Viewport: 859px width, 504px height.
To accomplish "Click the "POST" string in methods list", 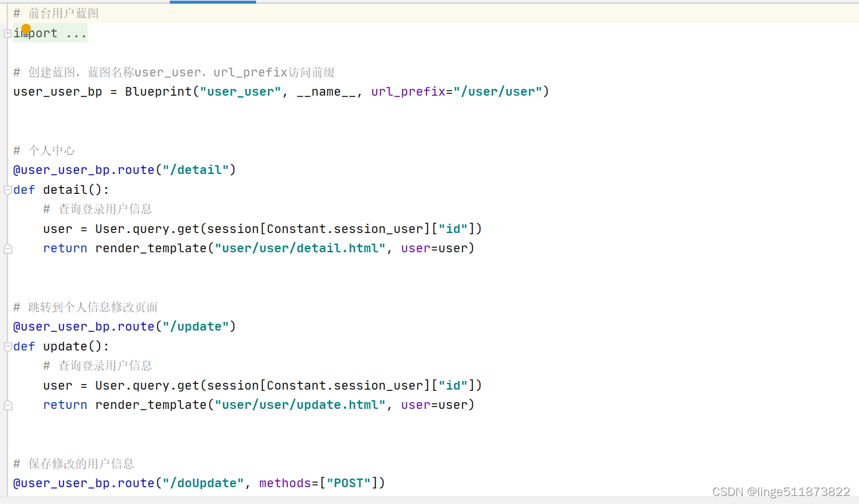I will pyautogui.click(x=349, y=483).
